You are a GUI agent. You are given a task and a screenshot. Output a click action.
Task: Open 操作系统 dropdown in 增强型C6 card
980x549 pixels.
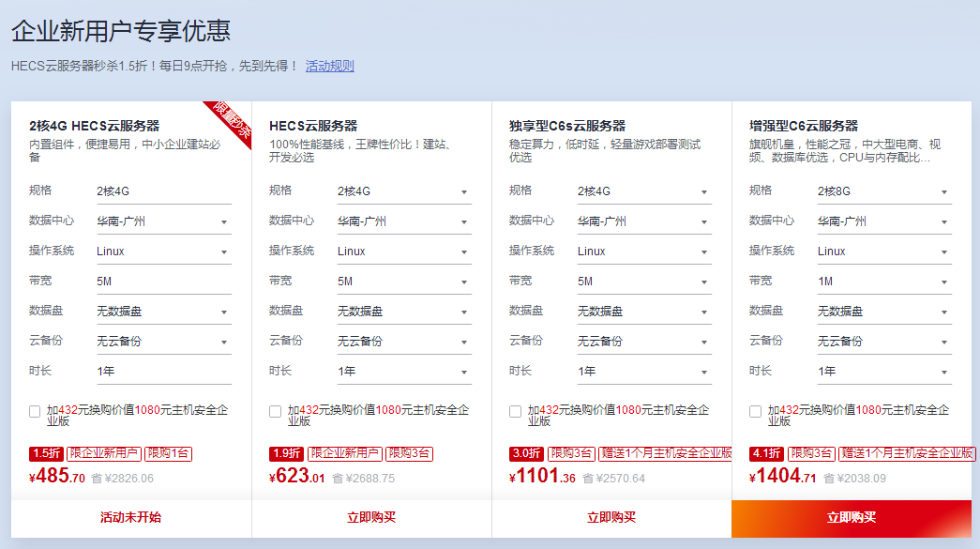click(x=884, y=252)
